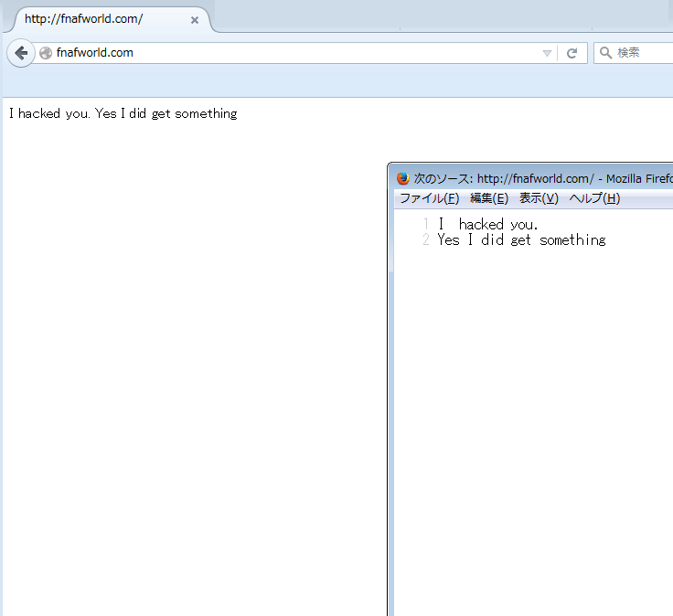Click source line "Yes I did get something"

[x=521, y=239]
